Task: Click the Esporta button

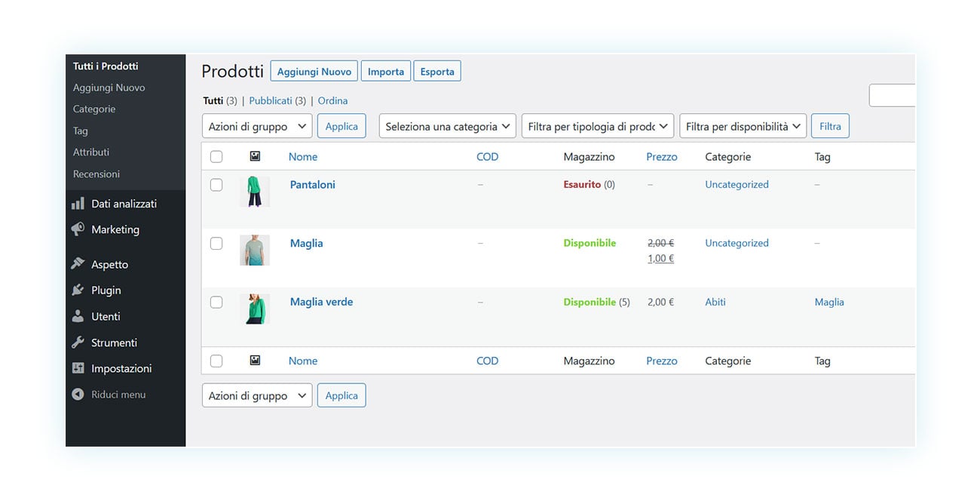Action: pos(437,72)
